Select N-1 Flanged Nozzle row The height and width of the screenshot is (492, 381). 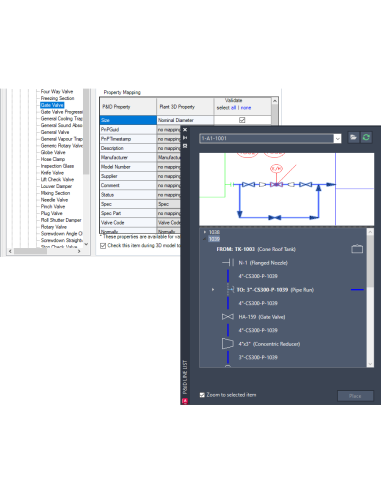pyautogui.click(x=263, y=263)
